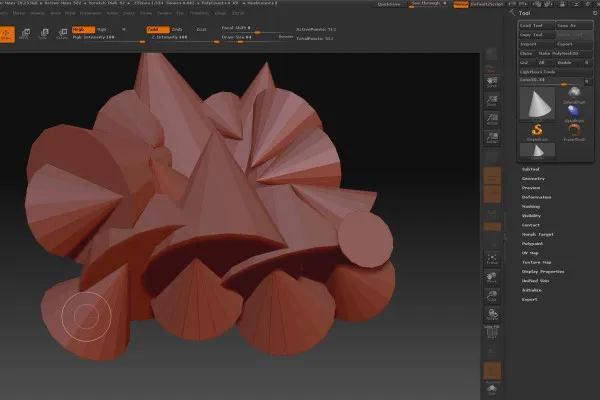Click the Make PolyMesh3D button
Image resolution: width=600 pixels, height=400 pixels.
point(564,53)
